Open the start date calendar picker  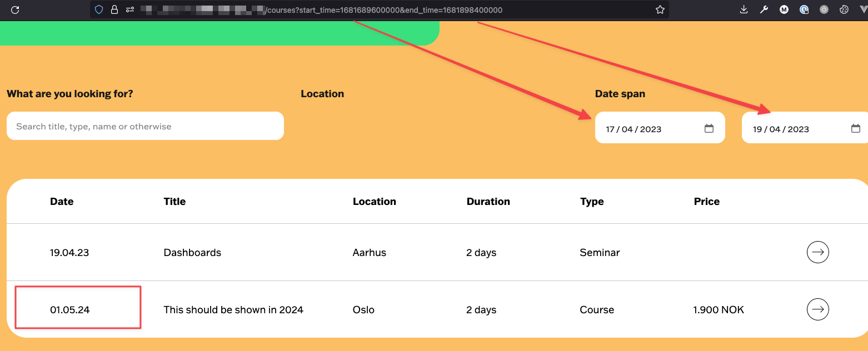click(709, 127)
